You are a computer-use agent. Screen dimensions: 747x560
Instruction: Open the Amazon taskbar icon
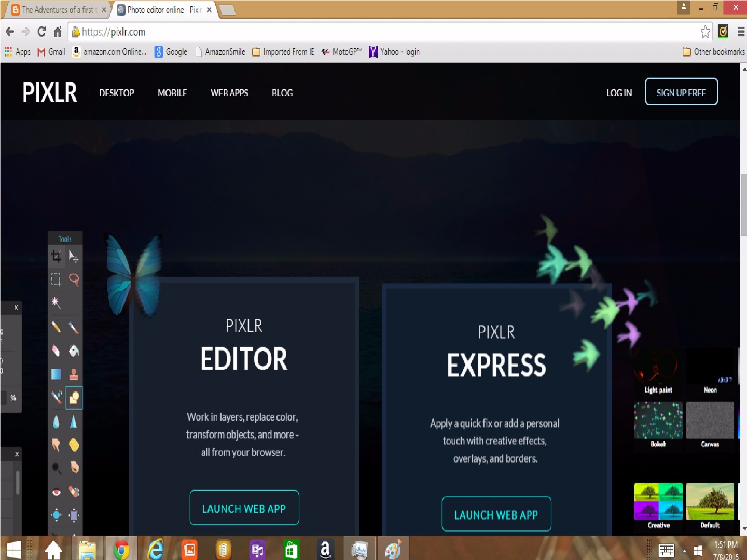coord(325,550)
